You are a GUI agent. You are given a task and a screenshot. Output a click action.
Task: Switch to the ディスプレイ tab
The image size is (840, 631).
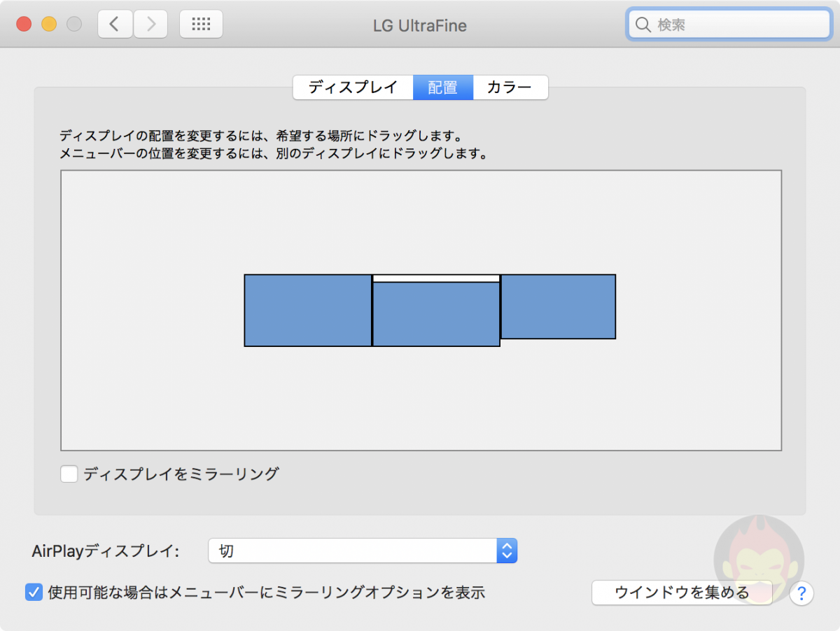[353, 88]
